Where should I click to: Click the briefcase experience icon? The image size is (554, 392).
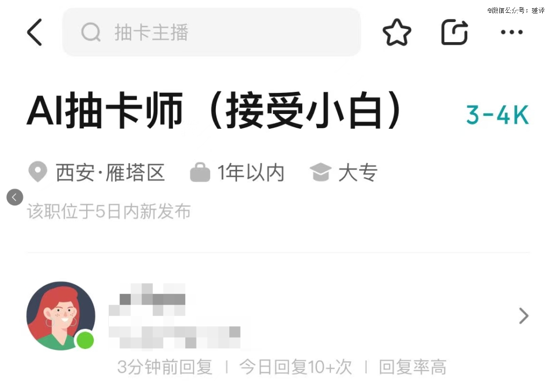[200, 172]
